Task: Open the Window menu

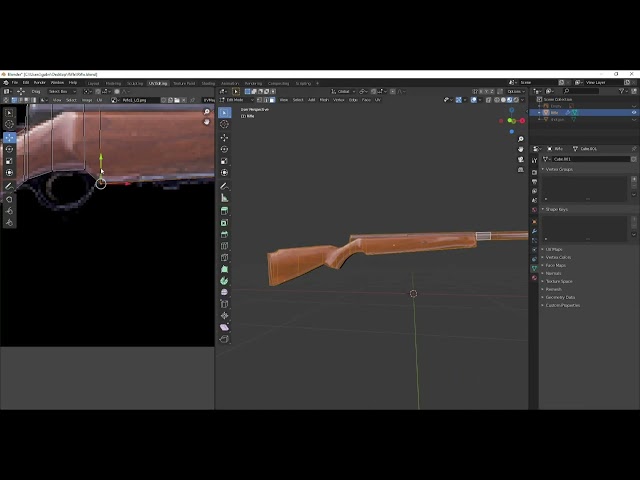Action: [57, 83]
